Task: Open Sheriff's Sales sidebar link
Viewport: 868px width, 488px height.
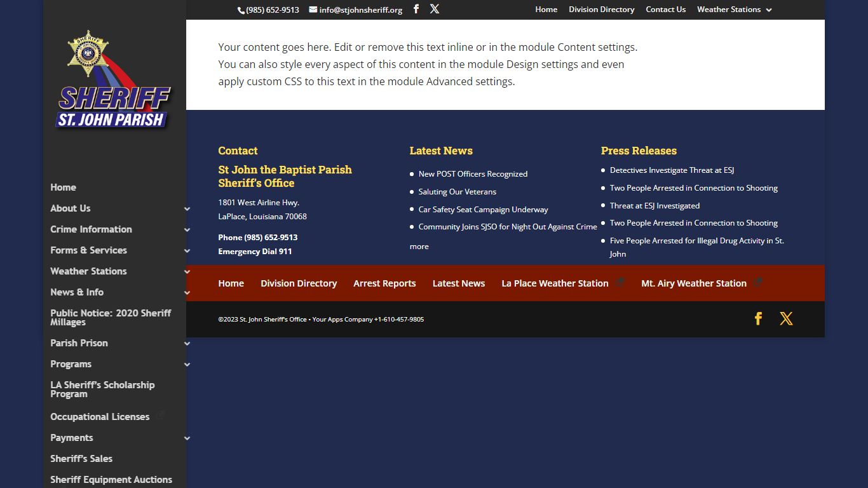Action: pyautogui.click(x=81, y=459)
